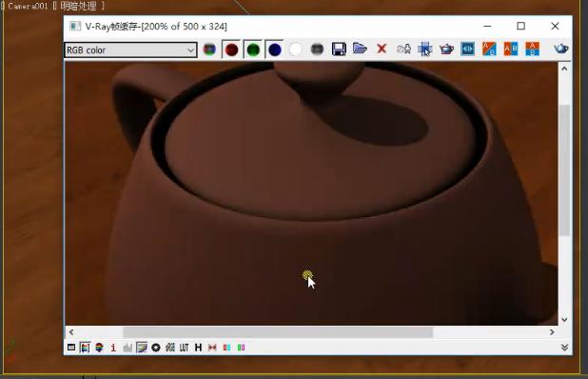Duplicate to 3ds Max frame buffer icon
Viewport: 588px width, 379px height.
pyautogui.click(x=403, y=49)
